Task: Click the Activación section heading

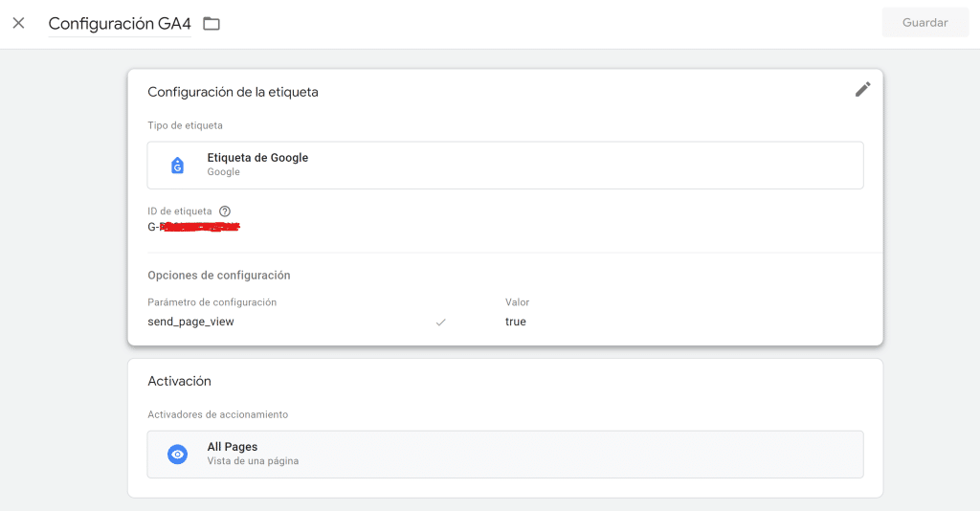Action: (x=179, y=381)
